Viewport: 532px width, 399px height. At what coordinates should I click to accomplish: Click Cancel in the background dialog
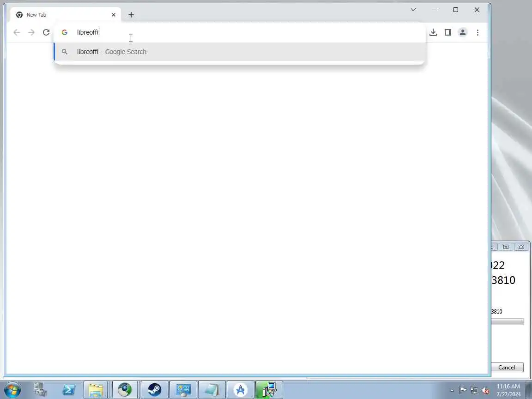[x=507, y=368]
